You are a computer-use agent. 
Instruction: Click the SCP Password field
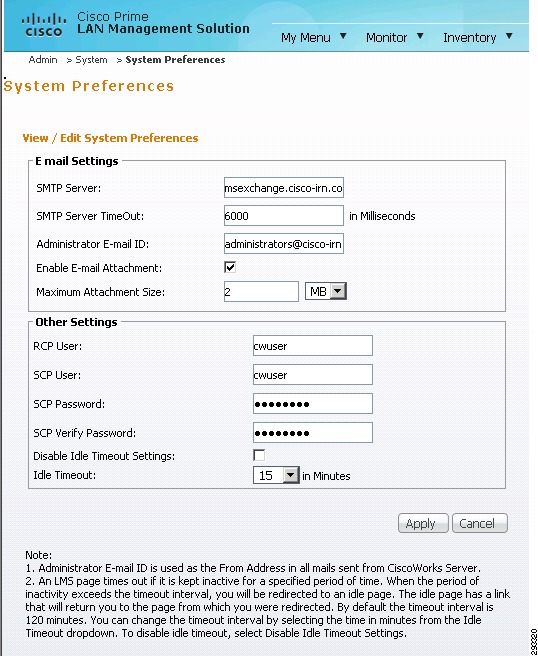313,403
